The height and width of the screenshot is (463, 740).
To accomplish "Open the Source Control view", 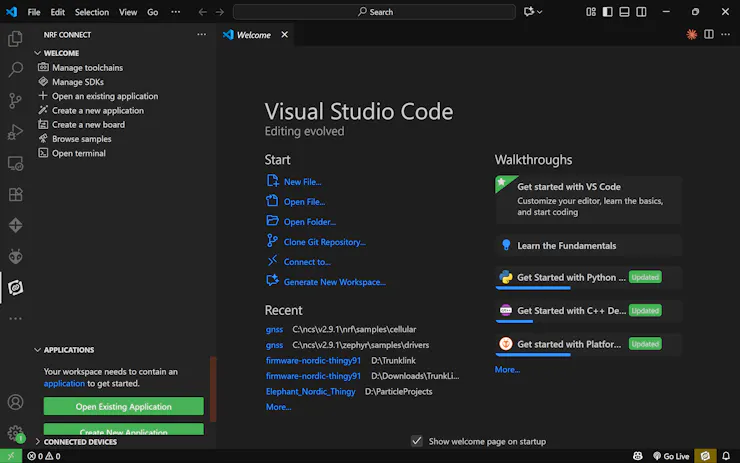I will (15, 101).
